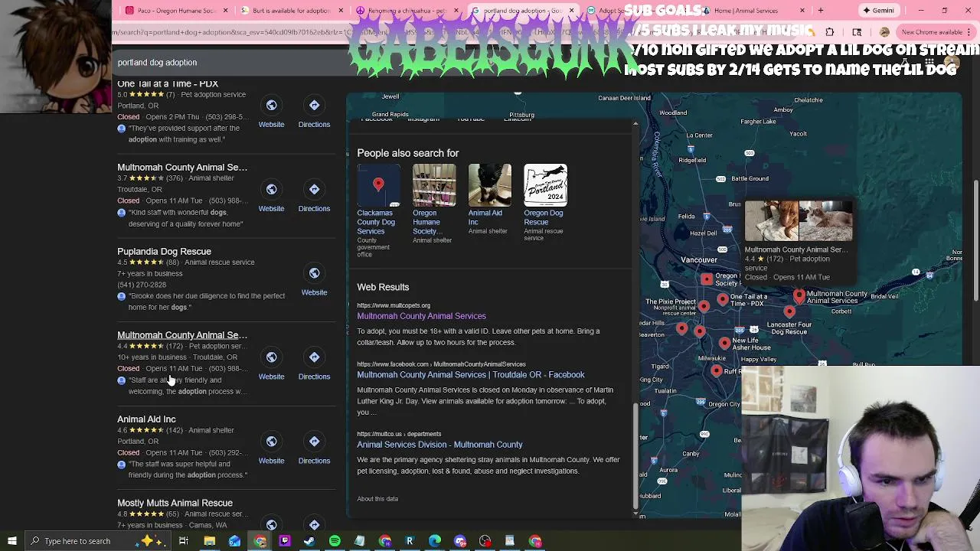Viewport: 980px width, 551px height.
Task: Open Animal Aid Inc listing title
Action: tap(146, 419)
